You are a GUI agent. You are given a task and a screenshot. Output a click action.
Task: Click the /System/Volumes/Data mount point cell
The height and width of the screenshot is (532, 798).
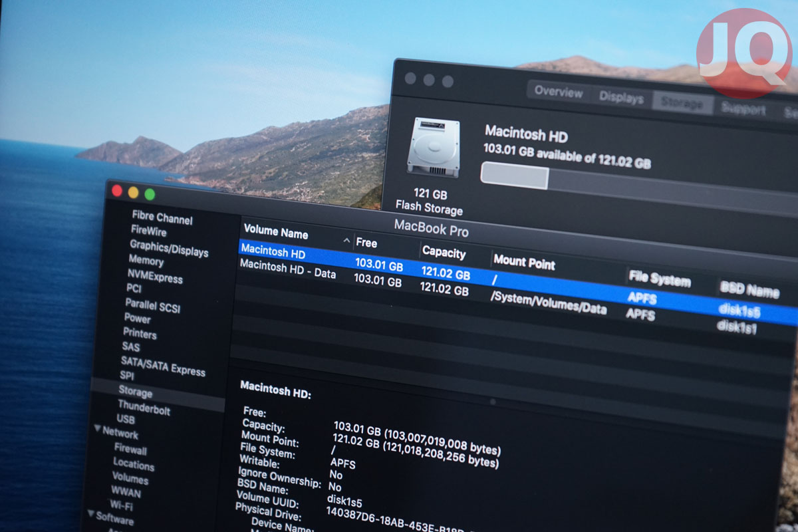coord(549,303)
